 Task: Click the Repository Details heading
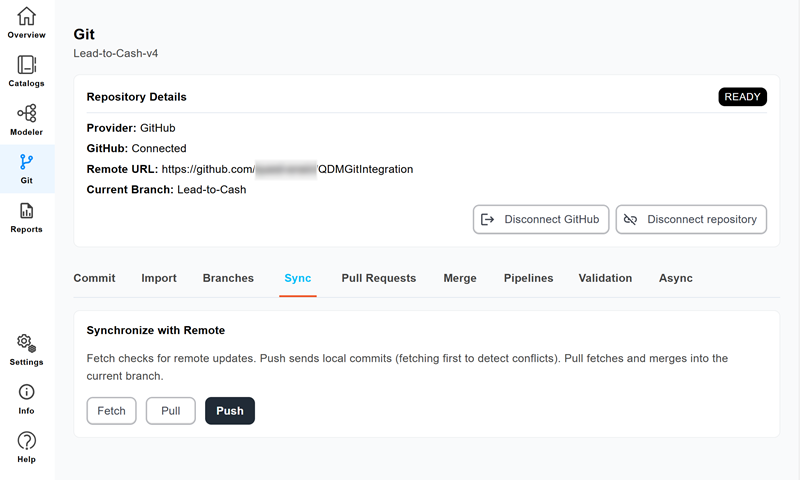pos(136,97)
